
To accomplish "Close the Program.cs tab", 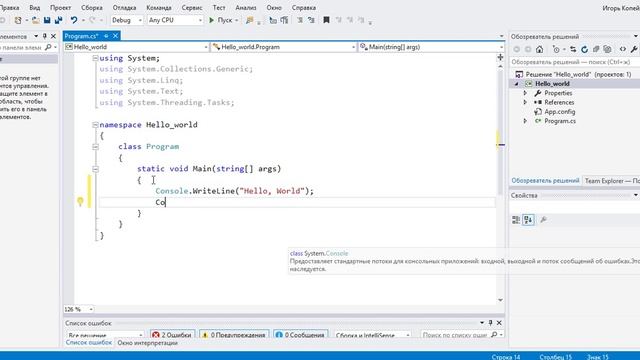I will [x=116, y=36].
